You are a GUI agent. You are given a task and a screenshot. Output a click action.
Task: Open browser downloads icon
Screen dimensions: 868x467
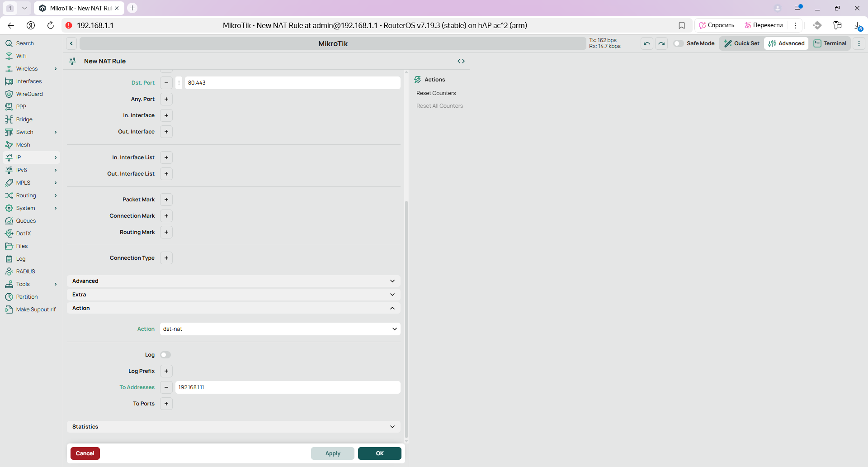(858, 25)
